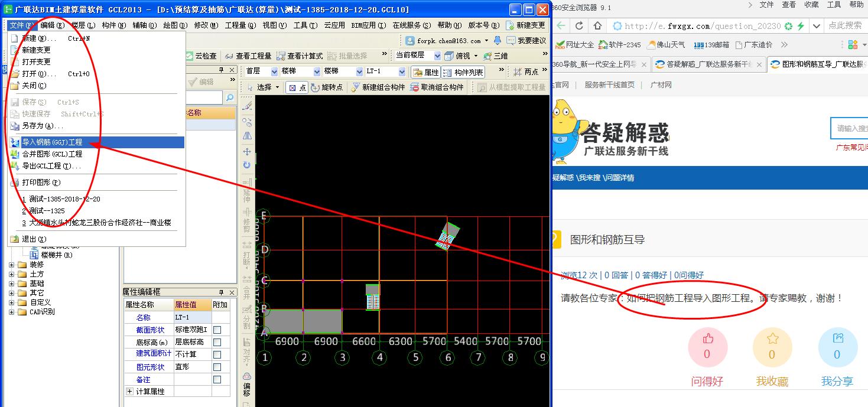868x407 pixels.
Task: Reload page in 360 browser
Action: 579,25
